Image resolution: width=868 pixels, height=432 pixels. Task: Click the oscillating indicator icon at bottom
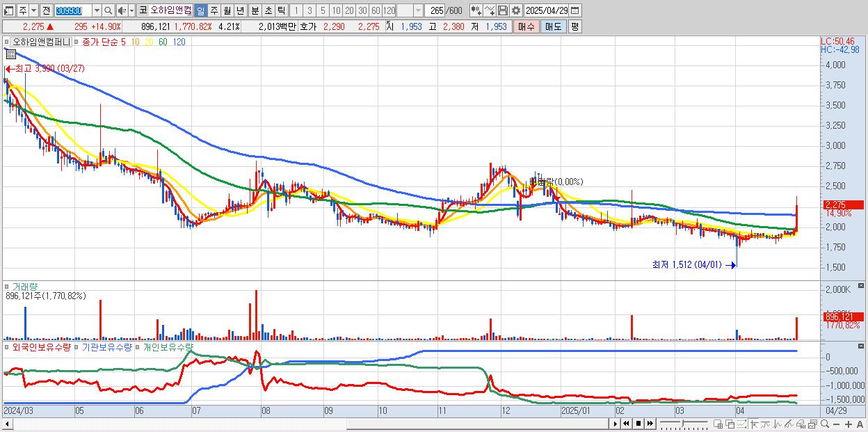pos(778,424)
